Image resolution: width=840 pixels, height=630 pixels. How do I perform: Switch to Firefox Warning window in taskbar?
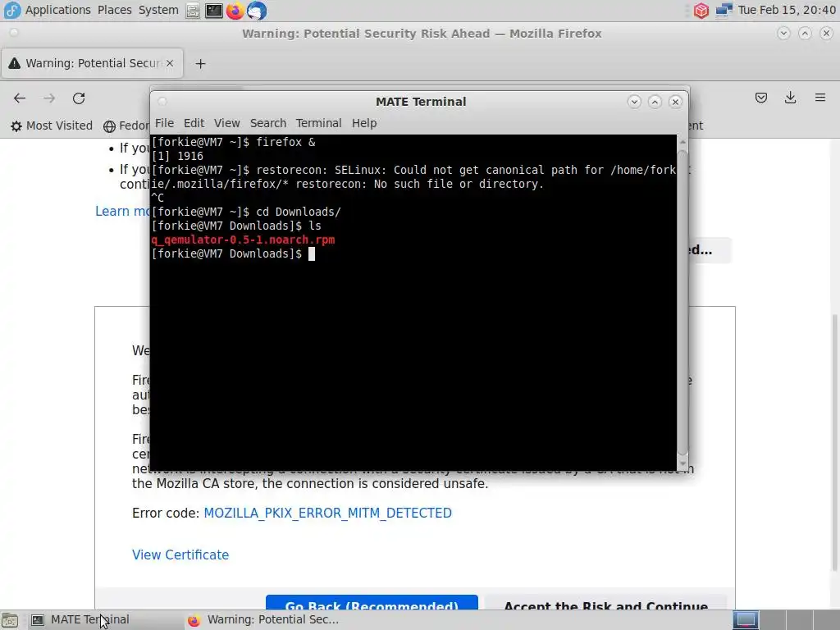click(263, 620)
